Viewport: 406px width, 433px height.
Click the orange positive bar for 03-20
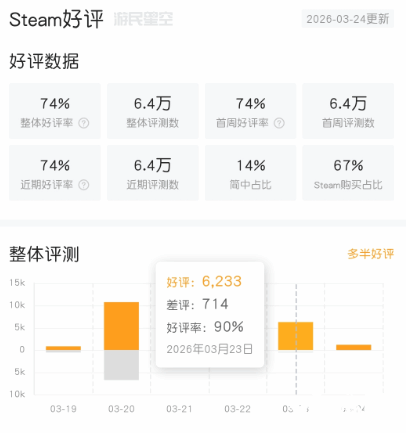121,326
